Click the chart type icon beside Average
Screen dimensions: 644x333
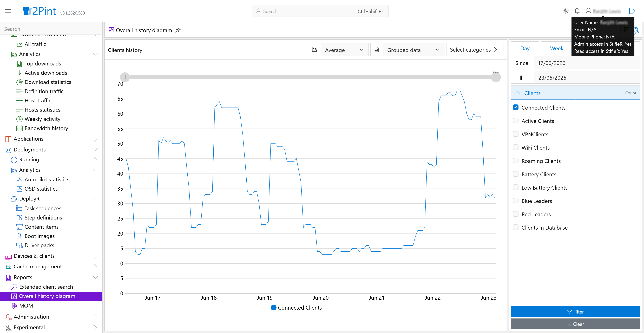click(314, 50)
